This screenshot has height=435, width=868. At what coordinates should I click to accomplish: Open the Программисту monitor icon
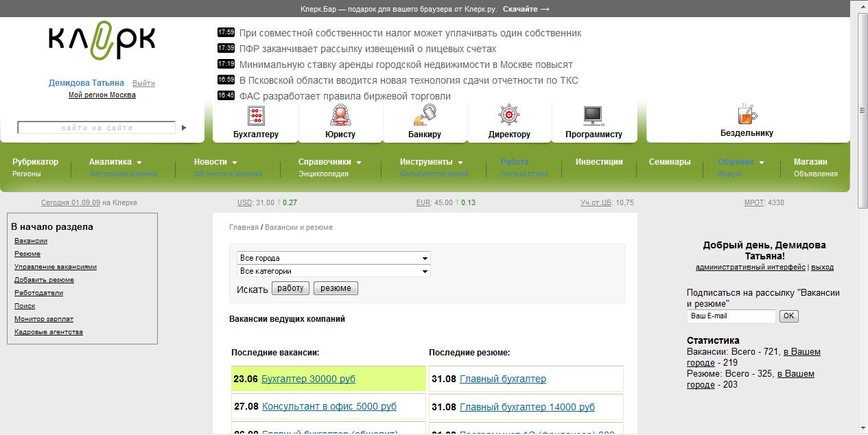(593, 115)
